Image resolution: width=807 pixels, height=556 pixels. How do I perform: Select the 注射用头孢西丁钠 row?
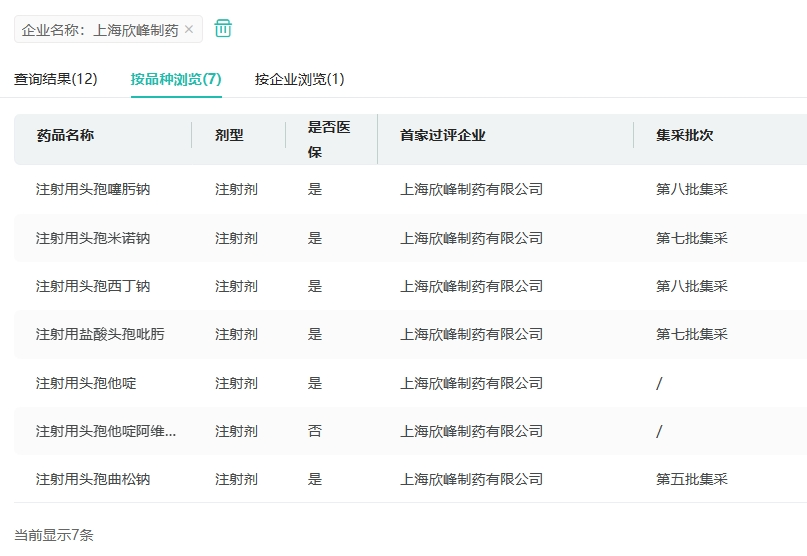click(x=93, y=286)
